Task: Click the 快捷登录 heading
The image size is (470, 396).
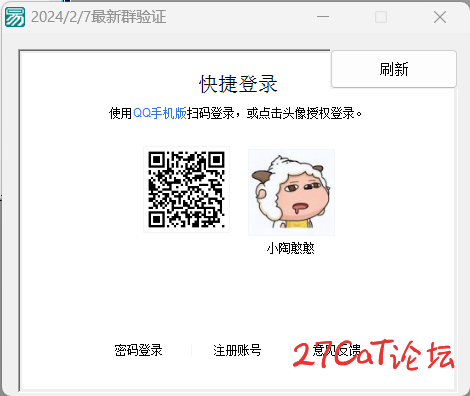Action: click(238, 84)
